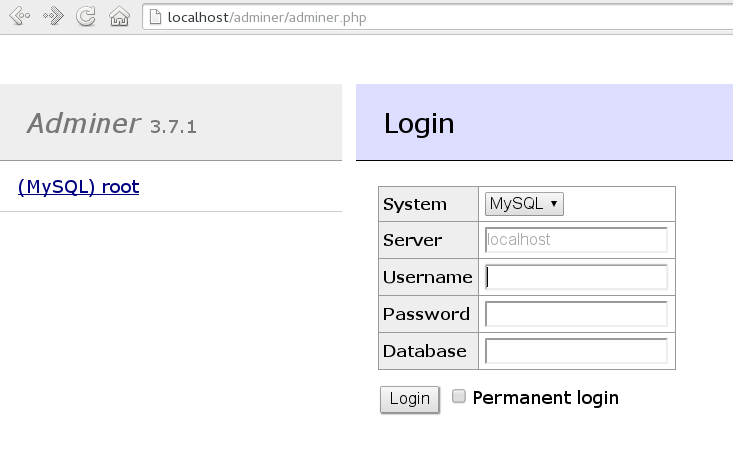Click the System row label

pos(414,204)
